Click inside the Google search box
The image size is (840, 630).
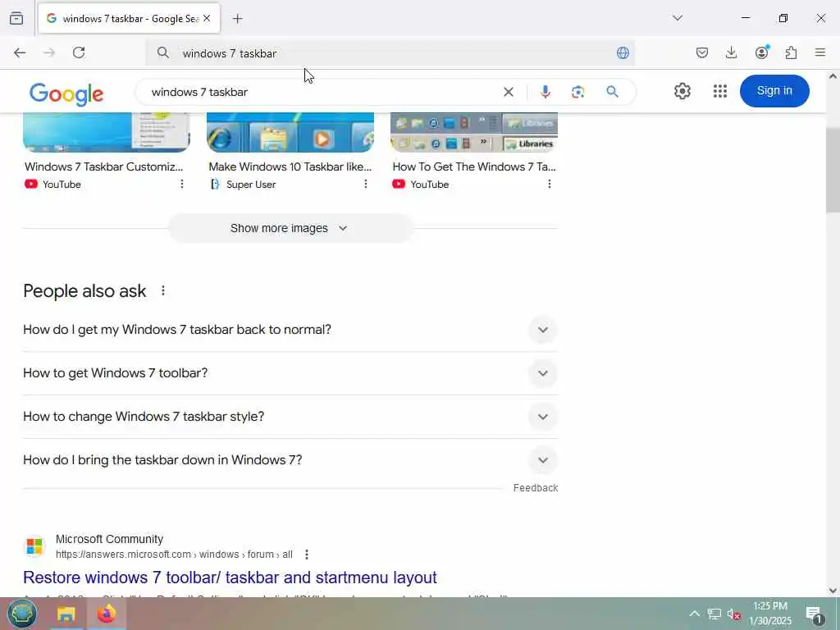322,92
